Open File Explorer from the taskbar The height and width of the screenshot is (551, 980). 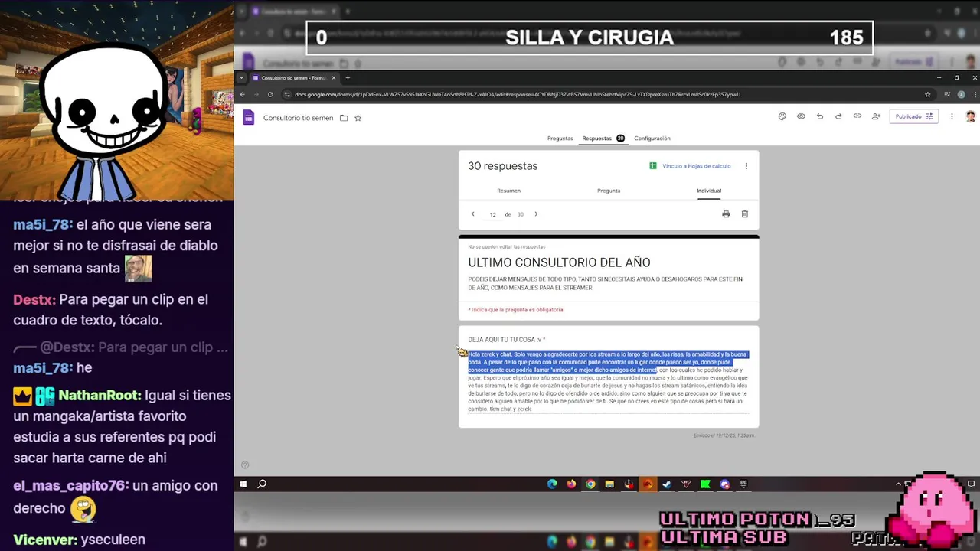(x=609, y=484)
